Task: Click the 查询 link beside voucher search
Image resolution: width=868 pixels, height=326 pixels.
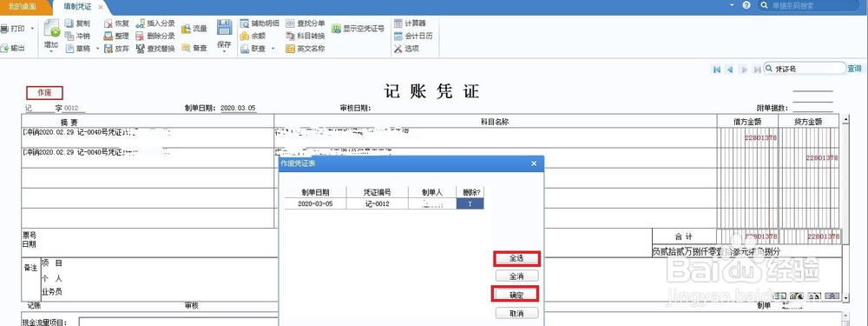Action: (854, 69)
